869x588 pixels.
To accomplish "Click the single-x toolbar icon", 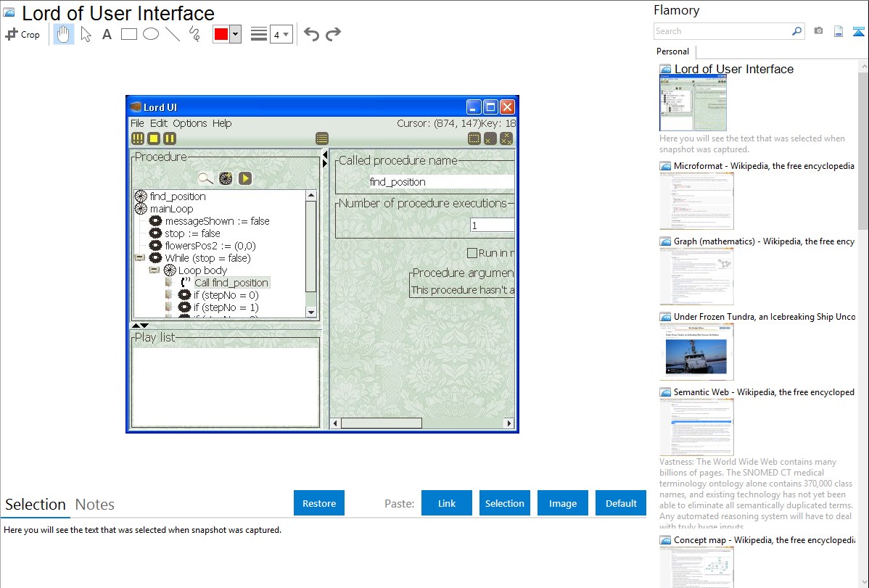I will [x=490, y=139].
